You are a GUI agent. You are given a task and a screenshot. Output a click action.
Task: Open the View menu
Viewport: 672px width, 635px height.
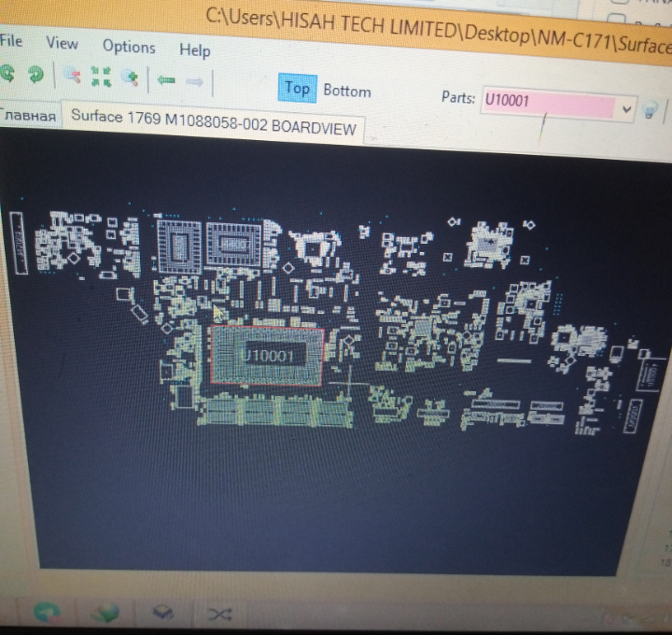(63, 43)
